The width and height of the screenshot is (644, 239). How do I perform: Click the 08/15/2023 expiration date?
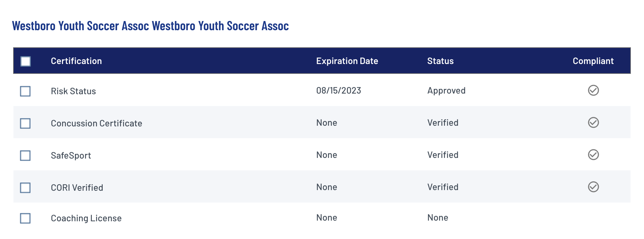pos(339,91)
